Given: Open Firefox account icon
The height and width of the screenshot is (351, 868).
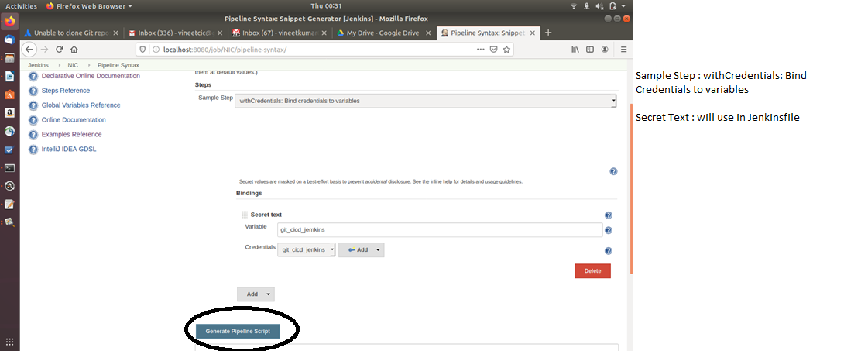Looking at the screenshot, I should tap(605, 50).
